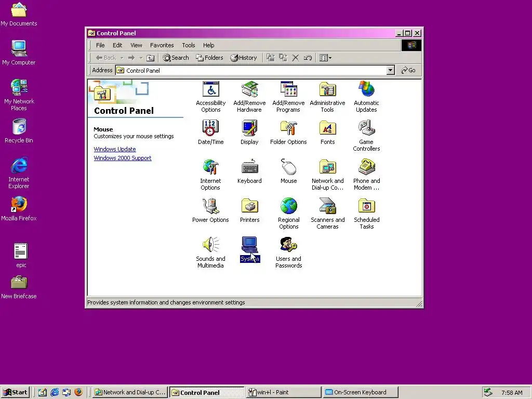Select Sounds and Multimedia icon

tap(211, 253)
